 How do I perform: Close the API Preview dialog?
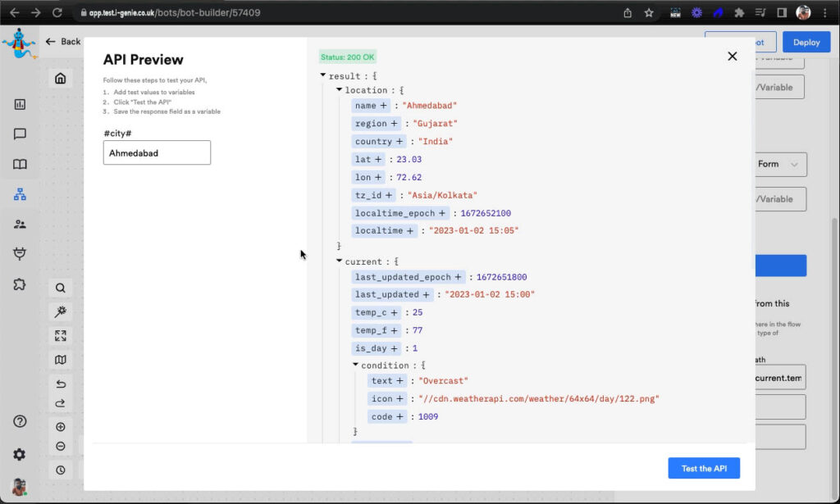(733, 57)
